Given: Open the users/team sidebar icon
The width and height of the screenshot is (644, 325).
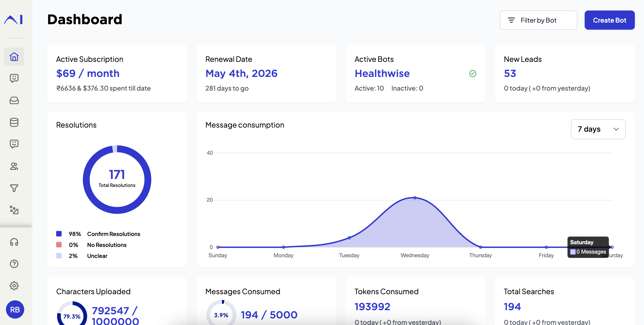Looking at the screenshot, I should click(x=14, y=166).
